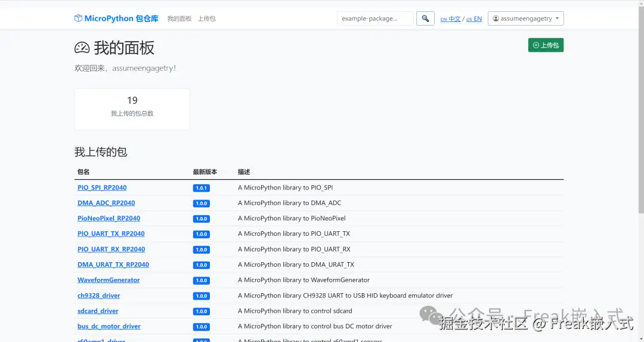This screenshot has width=644, height=342.
Task: Open the DMA_URAT_TX_RP2040 package
Action: click(113, 265)
